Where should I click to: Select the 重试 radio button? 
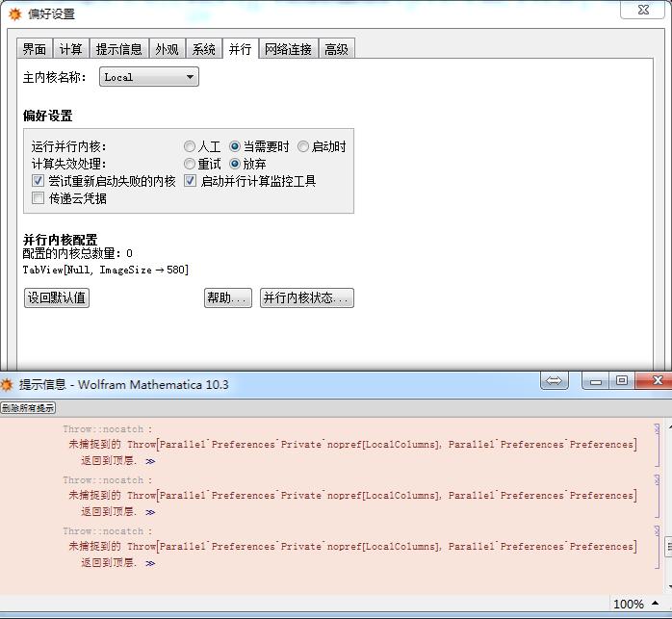coord(190,164)
